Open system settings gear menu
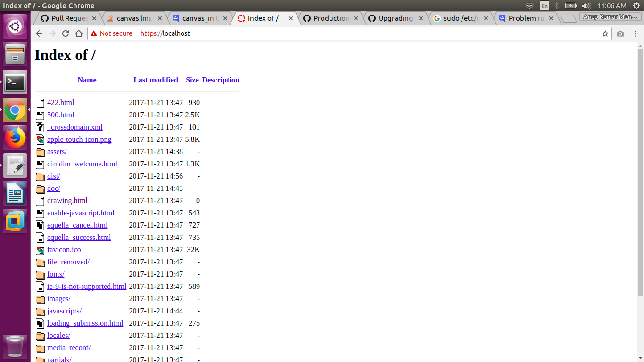The height and width of the screenshot is (362, 644). 636,6
